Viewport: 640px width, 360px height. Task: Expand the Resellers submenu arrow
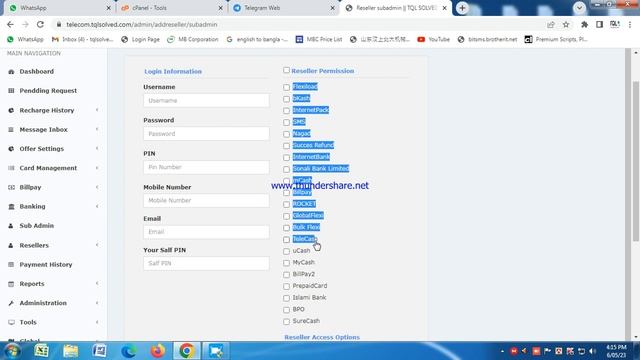[97, 245]
